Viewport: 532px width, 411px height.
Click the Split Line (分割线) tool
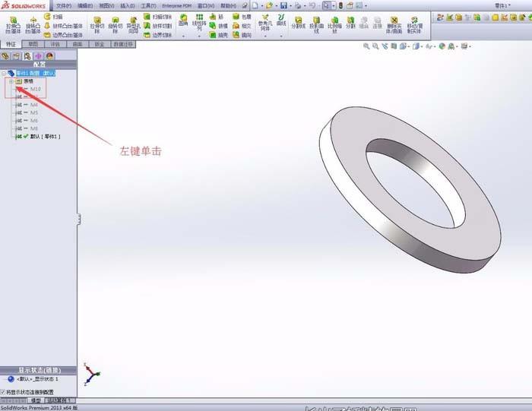(x=299, y=23)
